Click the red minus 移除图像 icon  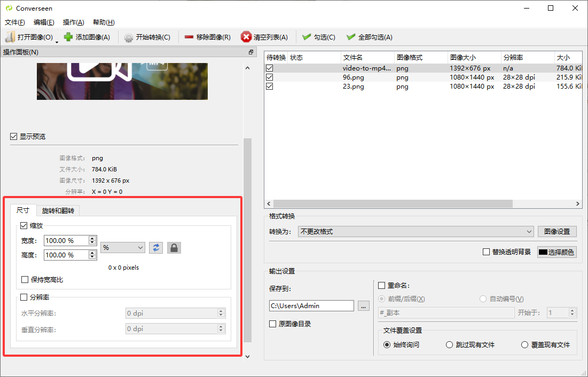pos(189,37)
